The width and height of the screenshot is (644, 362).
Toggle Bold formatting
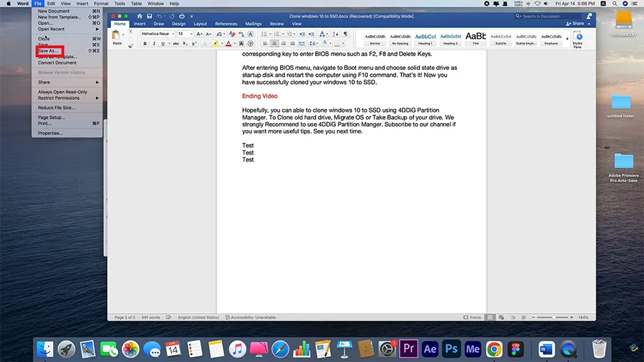[145, 43]
